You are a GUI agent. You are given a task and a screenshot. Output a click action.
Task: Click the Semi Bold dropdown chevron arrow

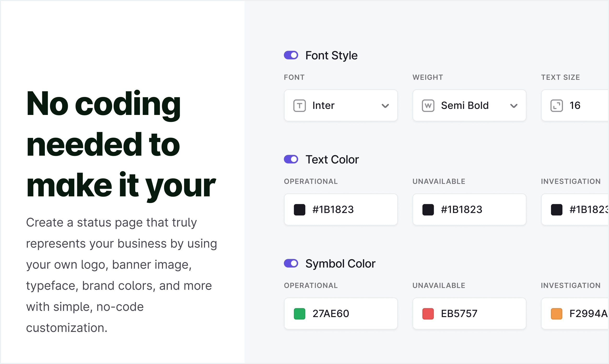click(x=514, y=106)
